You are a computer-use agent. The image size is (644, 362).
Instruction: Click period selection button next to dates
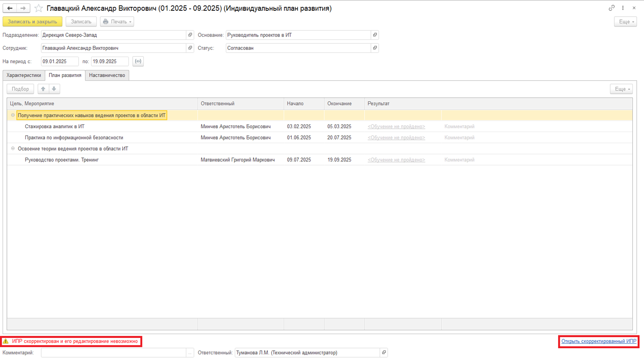[138, 61]
